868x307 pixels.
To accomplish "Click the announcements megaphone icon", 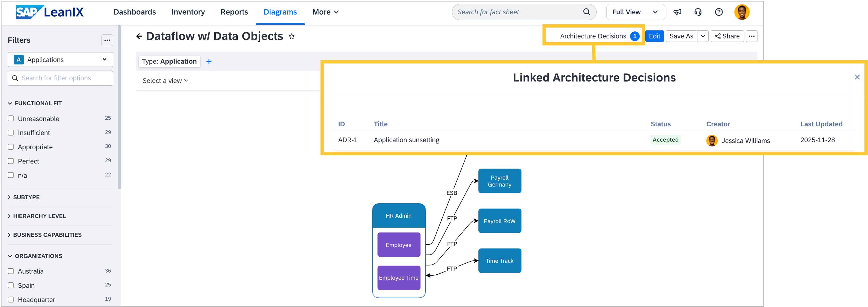I will [x=677, y=12].
